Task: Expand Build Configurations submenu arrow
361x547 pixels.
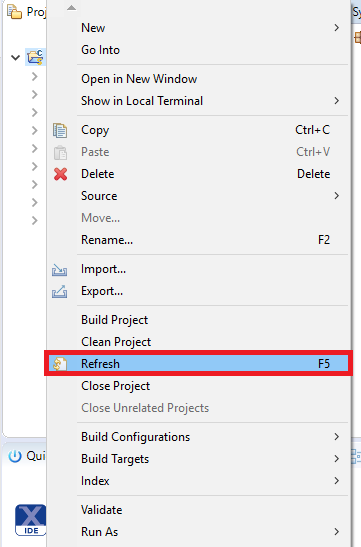Action: pyautogui.click(x=336, y=437)
